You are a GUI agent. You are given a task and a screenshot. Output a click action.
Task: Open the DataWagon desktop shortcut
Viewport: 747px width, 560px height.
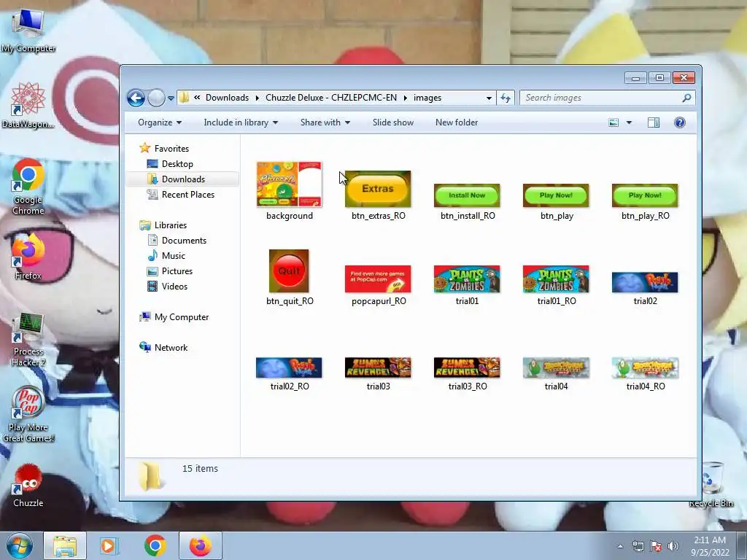click(x=28, y=105)
